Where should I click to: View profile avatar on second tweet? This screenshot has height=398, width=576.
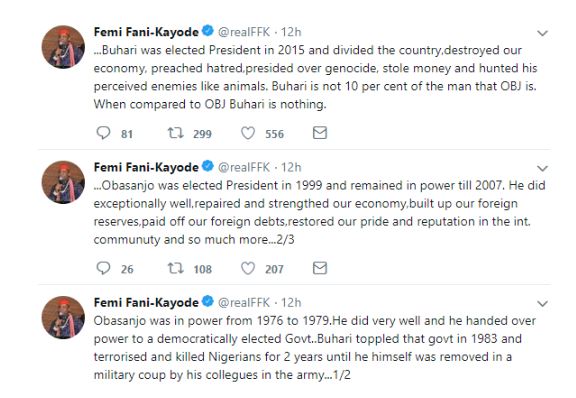click(x=63, y=182)
